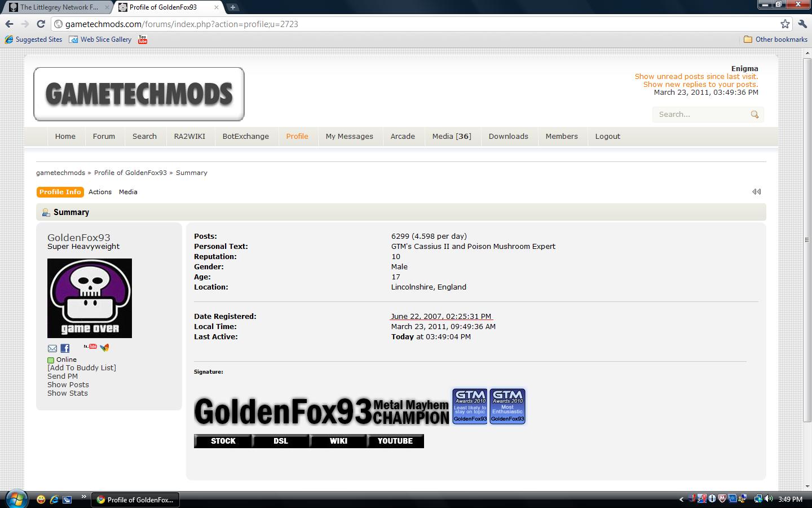Click Show Stats link
Image resolution: width=812 pixels, height=508 pixels.
[x=68, y=393]
